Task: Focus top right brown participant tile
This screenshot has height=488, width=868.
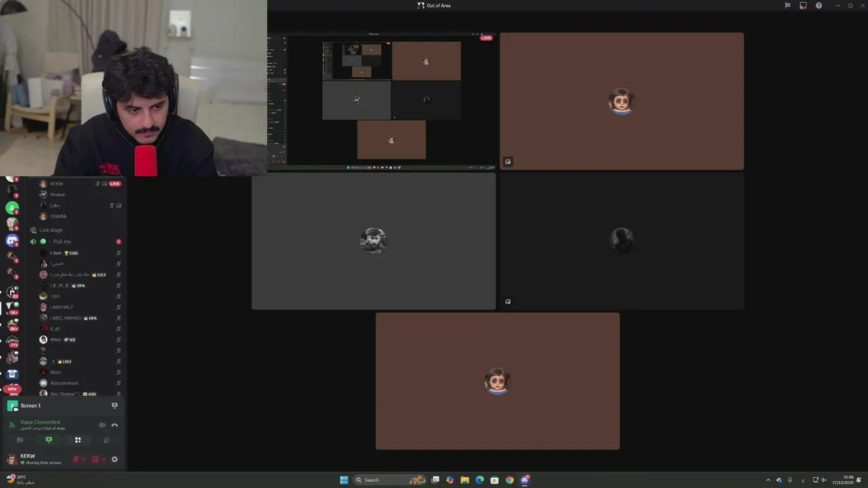Action: pos(621,101)
